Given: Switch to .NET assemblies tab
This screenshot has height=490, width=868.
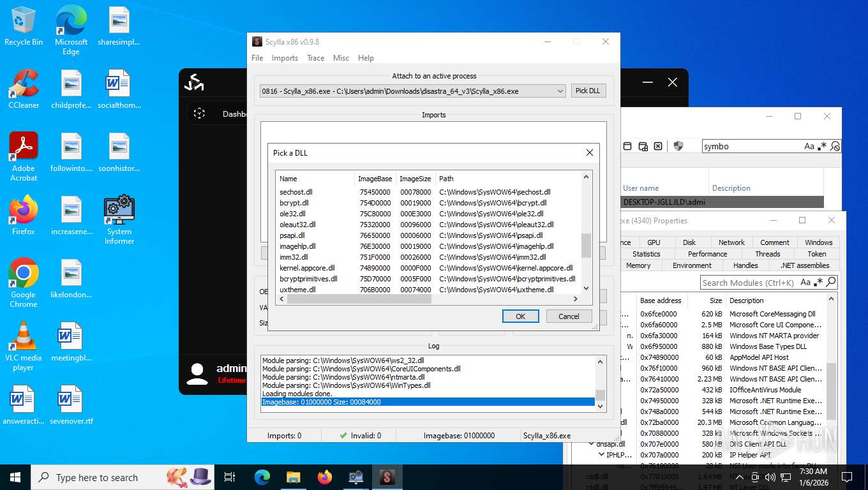Looking at the screenshot, I should tap(805, 265).
